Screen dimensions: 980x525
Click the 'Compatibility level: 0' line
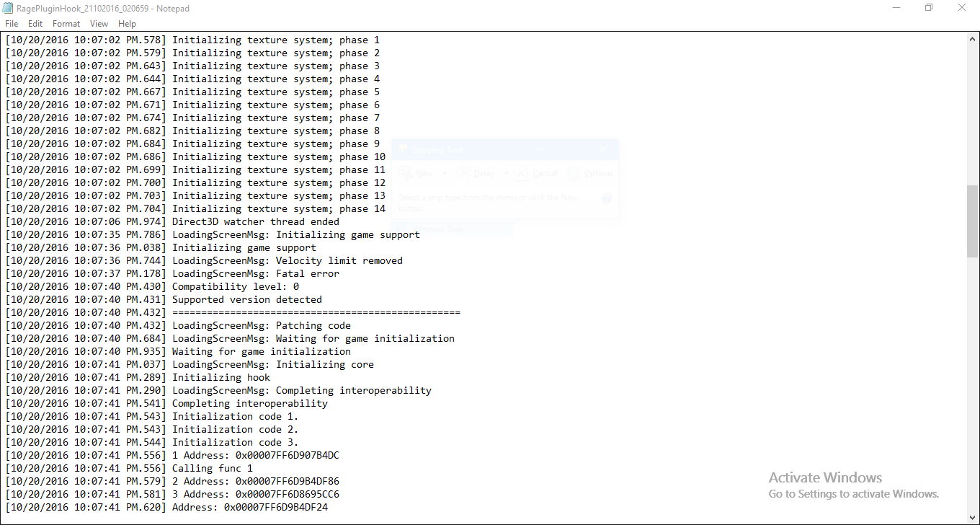(x=152, y=287)
